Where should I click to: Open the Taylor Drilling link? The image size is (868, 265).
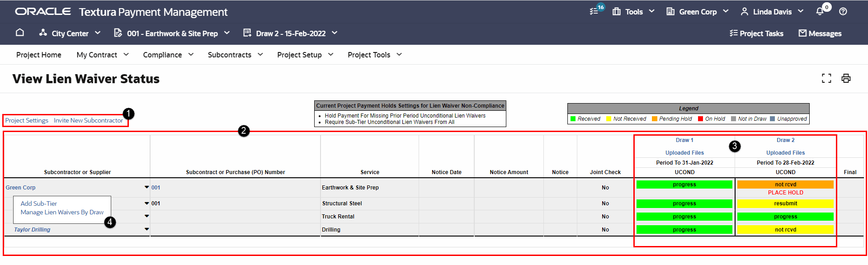[x=32, y=230]
